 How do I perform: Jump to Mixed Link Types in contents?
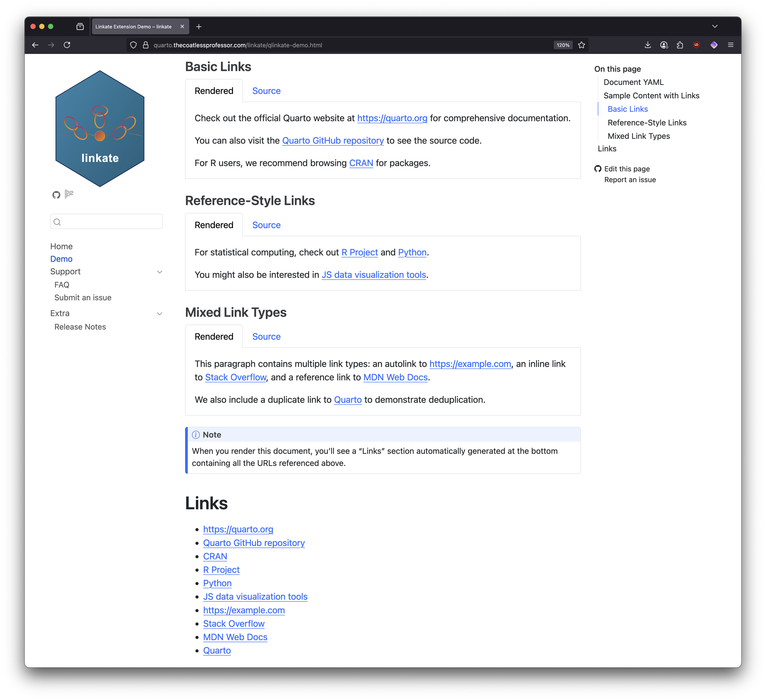[638, 136]
